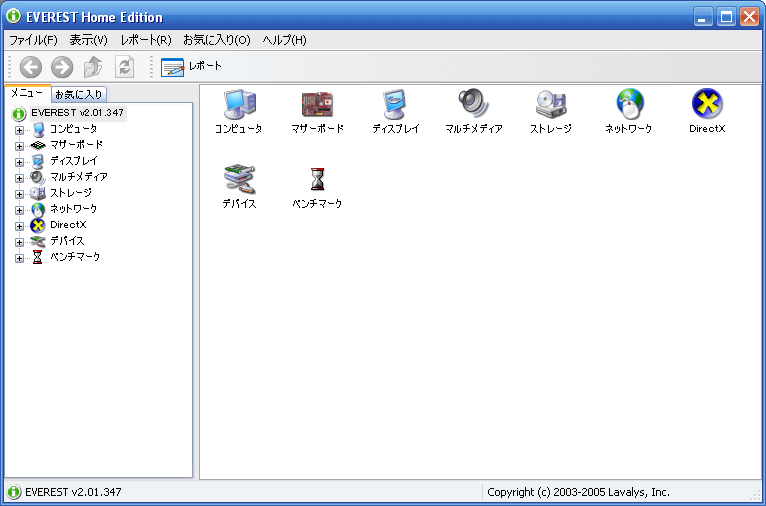This screenshot has width=766, height=506.
Task: Open the マザーボード large icon in main pane
Action: (x=318, y=105)
